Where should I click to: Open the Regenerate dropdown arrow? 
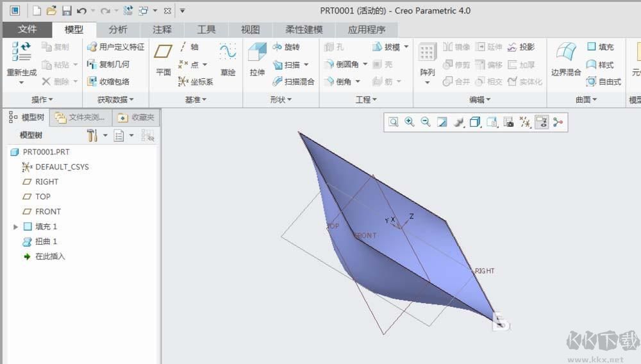pyautogui.click(x=21, y=83)
